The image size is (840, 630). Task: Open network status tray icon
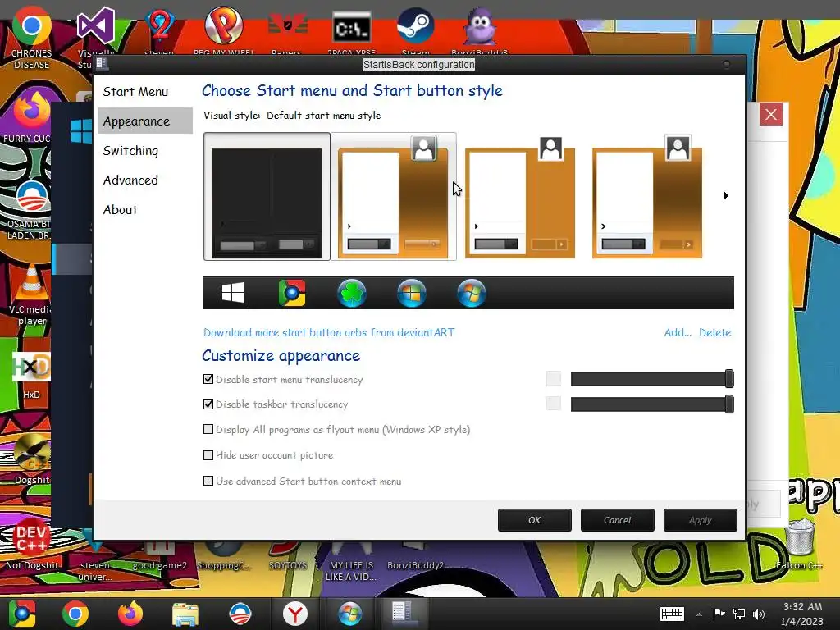(x=739, y=614)
